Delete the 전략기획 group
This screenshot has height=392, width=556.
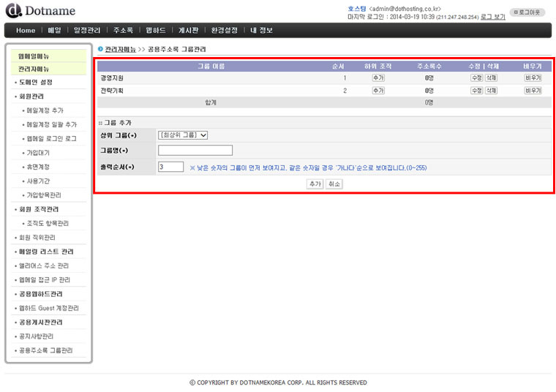coord(490,91)
